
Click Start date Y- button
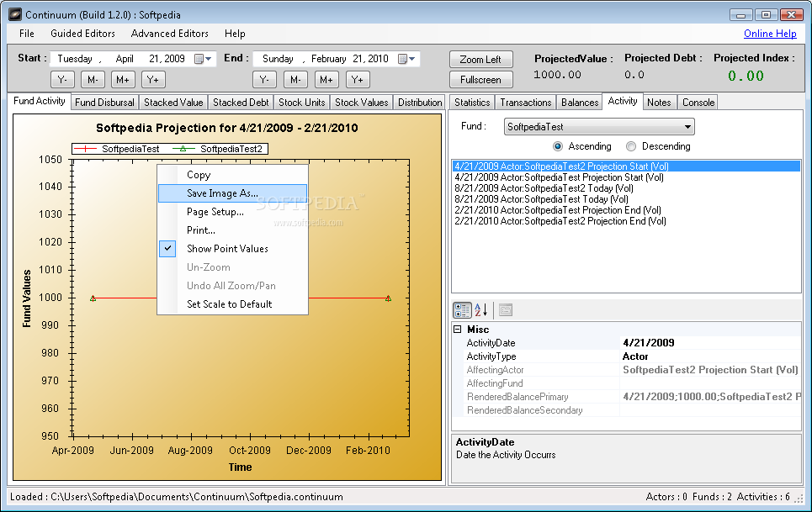(62, 80)
